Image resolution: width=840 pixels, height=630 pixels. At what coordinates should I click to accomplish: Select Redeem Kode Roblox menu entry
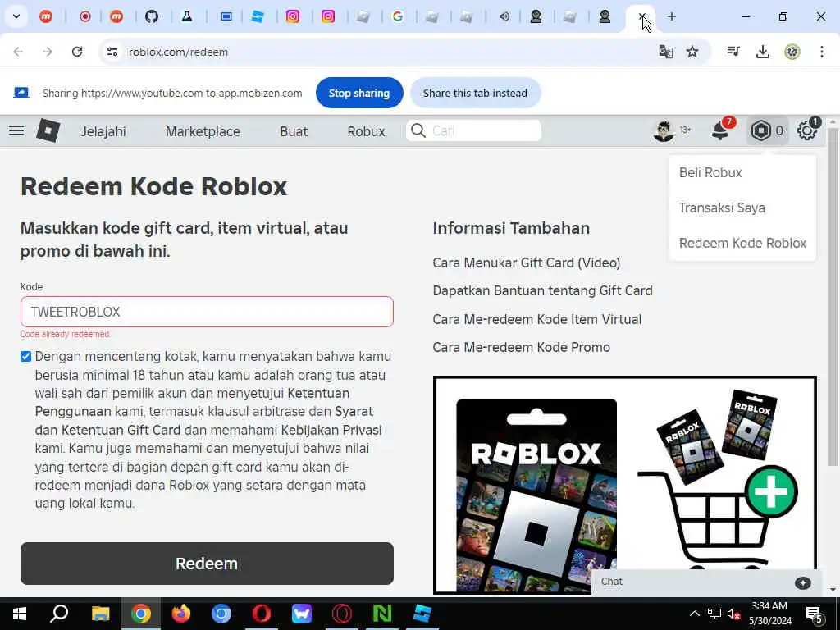coord(742,243)
